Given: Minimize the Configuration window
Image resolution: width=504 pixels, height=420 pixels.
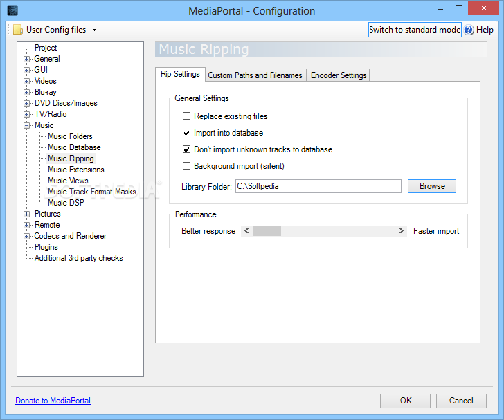Looking at the screenshot, I should 440,10.
